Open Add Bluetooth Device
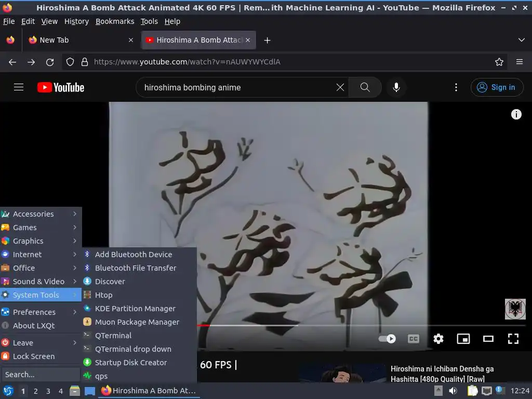 (139, 254)
